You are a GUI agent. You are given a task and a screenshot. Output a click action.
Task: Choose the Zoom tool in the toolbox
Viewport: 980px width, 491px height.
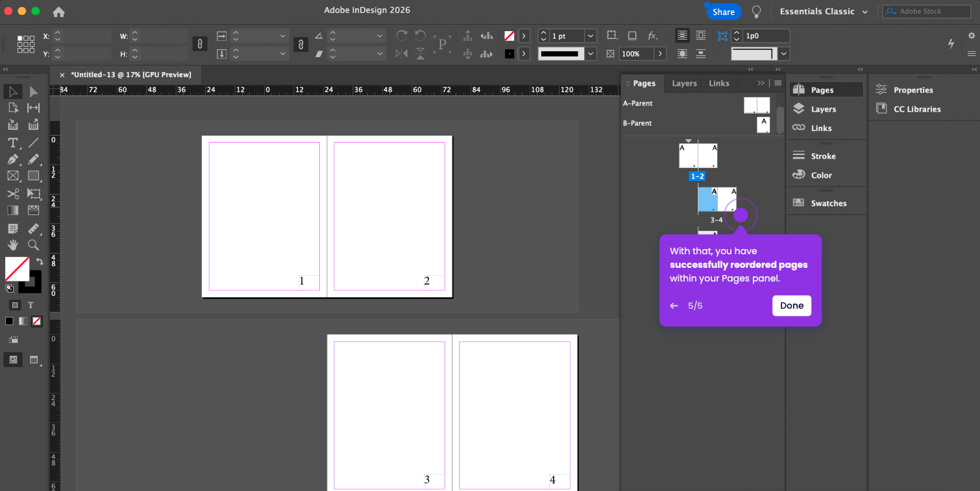[x=34, y=245]
